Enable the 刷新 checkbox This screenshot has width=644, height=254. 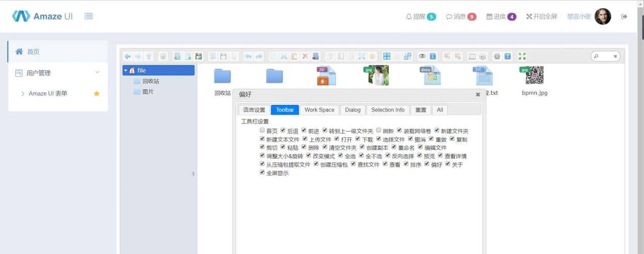point(379,131)
